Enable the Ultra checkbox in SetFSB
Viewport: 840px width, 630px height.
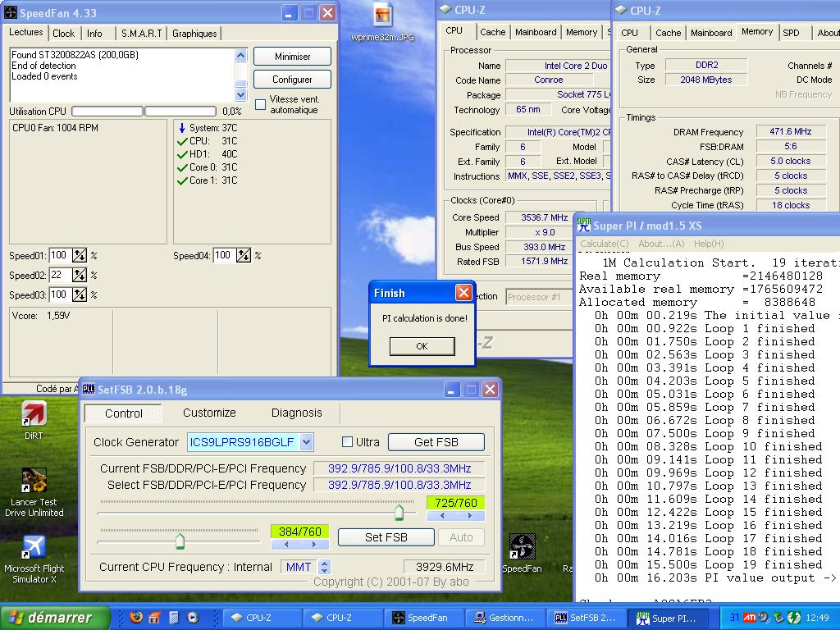click(347, 442)
